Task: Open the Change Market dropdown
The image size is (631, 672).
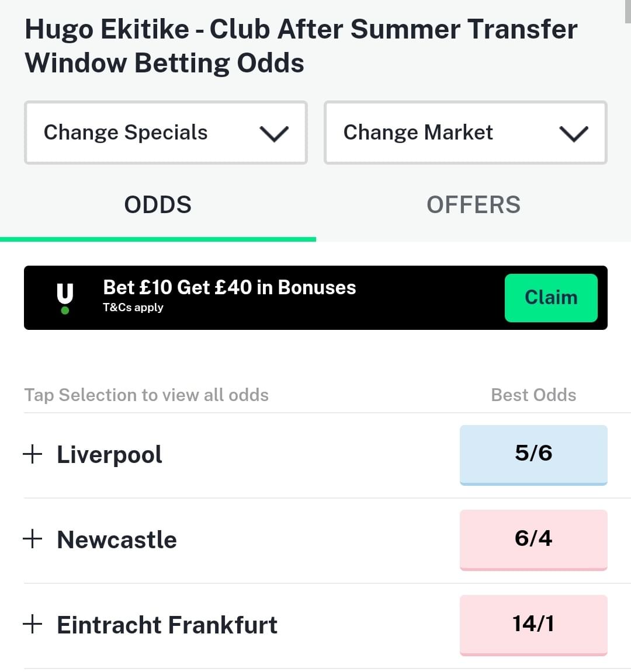Action: (466, 133)
